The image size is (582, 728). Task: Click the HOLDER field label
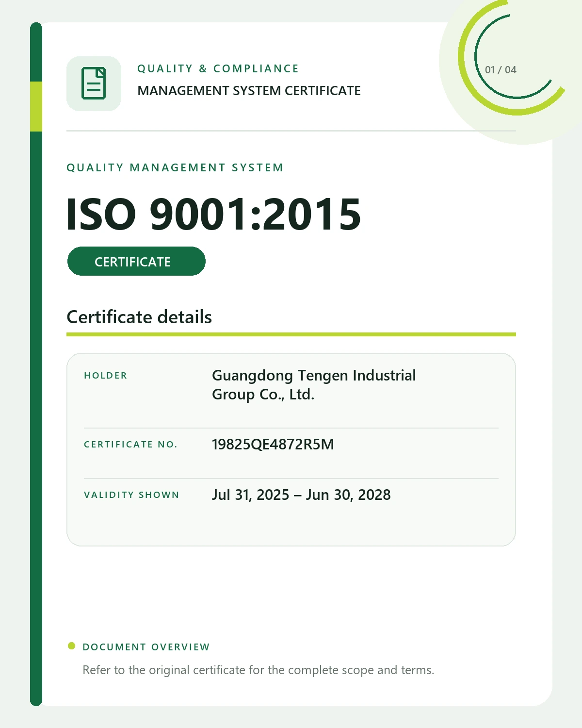pos(105,376)
